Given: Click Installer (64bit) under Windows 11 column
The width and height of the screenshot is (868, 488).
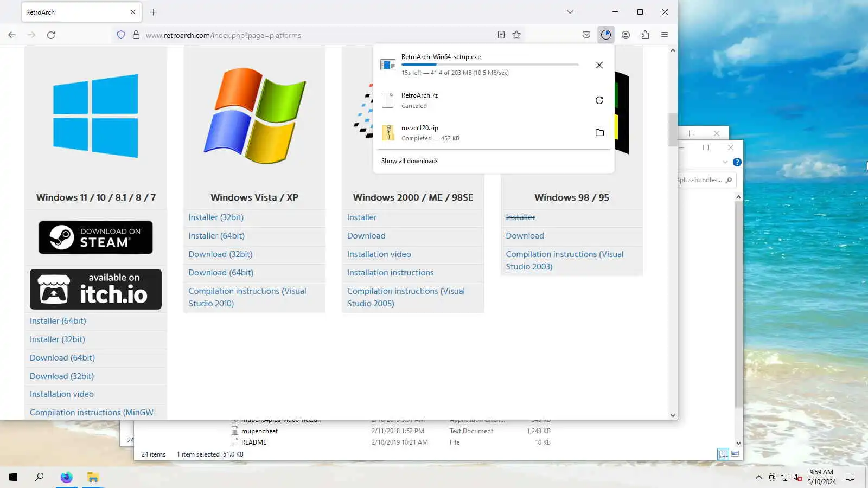Looking at the screenshot, I should (x=58, y=321).
